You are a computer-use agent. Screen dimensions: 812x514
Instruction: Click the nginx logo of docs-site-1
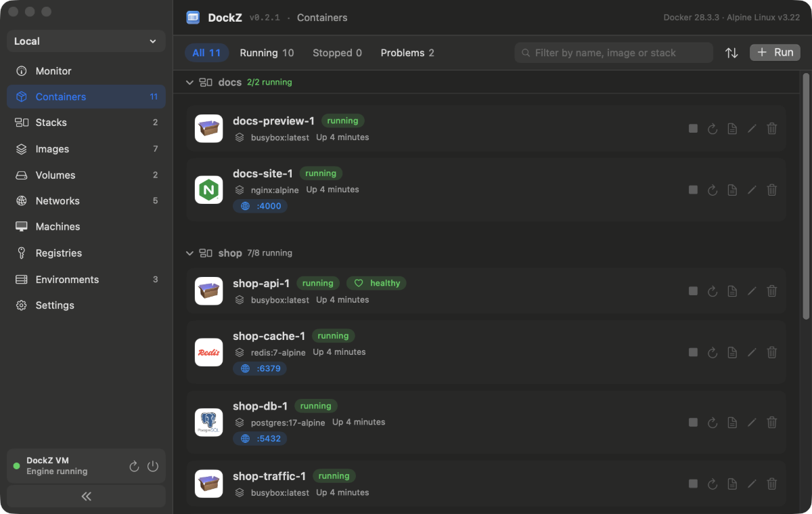pyautogui.click(x=208, y=190)
